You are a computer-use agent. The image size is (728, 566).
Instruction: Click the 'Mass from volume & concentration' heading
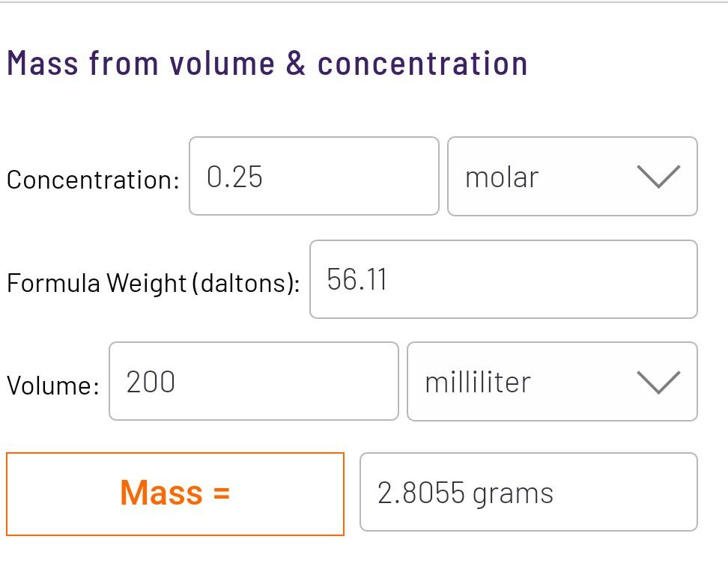pos(267,64)
